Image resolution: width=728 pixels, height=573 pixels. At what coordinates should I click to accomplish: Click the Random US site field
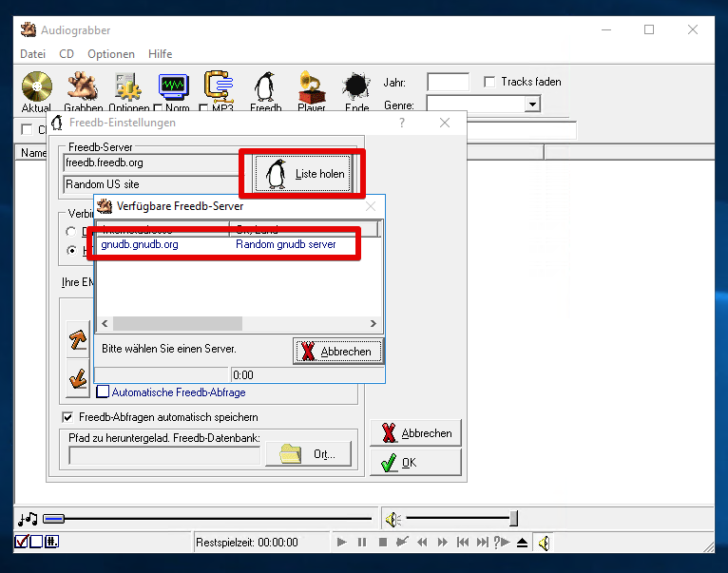[152, 184]
